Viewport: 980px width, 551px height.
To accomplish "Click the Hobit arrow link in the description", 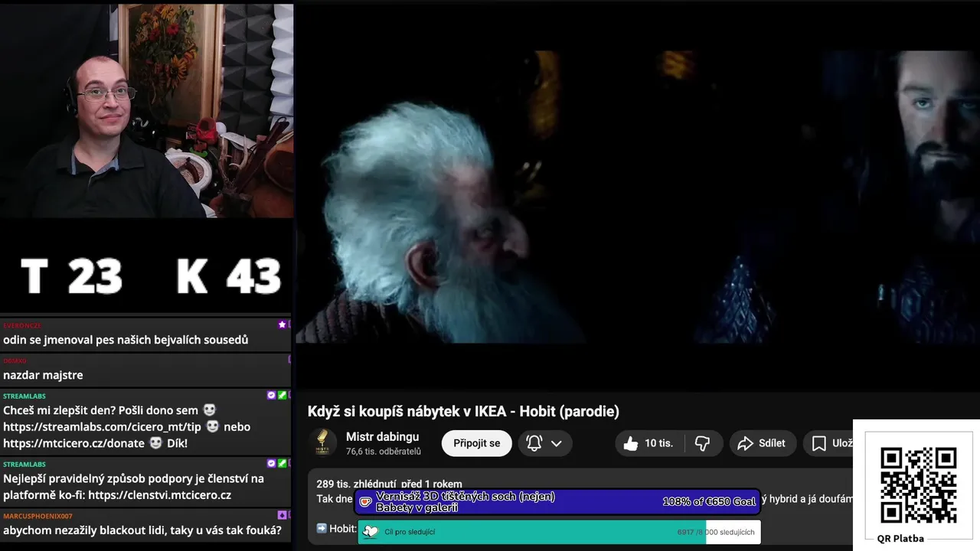I will click(x=337, y=529).
